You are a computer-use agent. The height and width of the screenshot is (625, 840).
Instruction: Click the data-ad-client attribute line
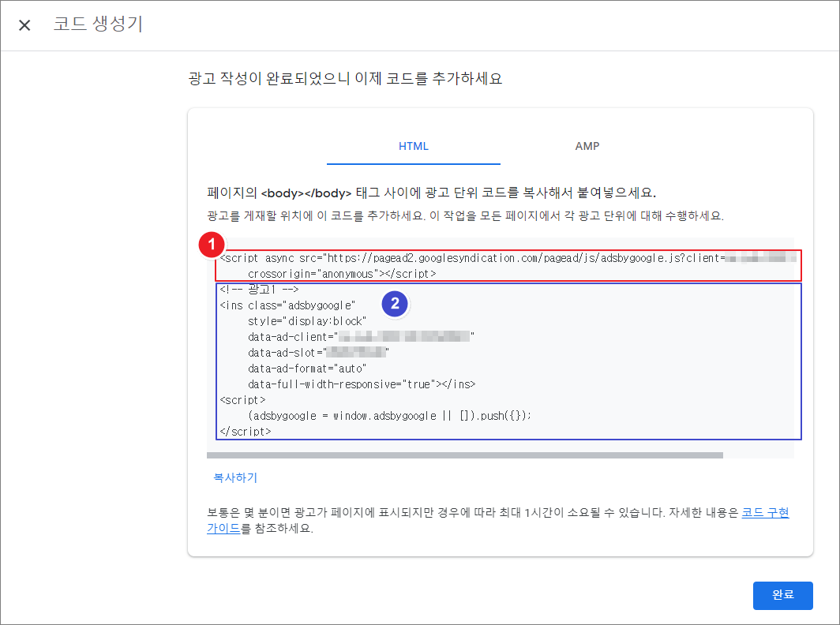point(361,337)
